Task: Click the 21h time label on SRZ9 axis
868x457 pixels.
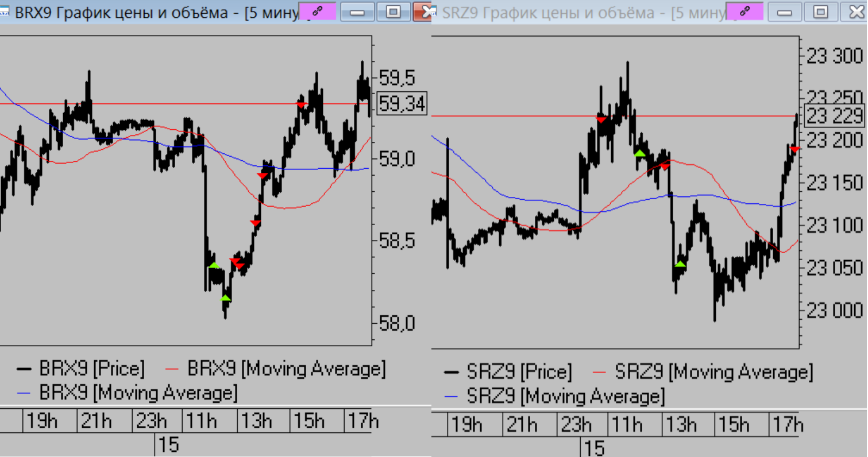Action: (x=522, y=425)
